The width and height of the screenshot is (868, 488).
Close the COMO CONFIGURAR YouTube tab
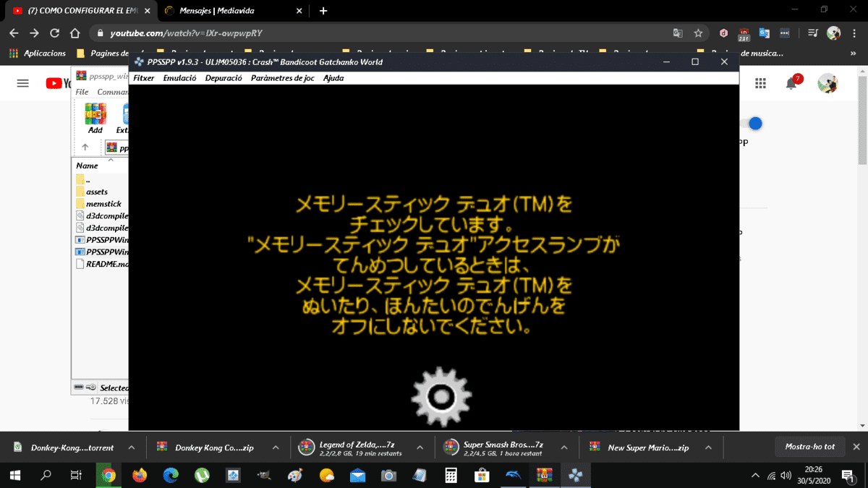tap(148, 11)
